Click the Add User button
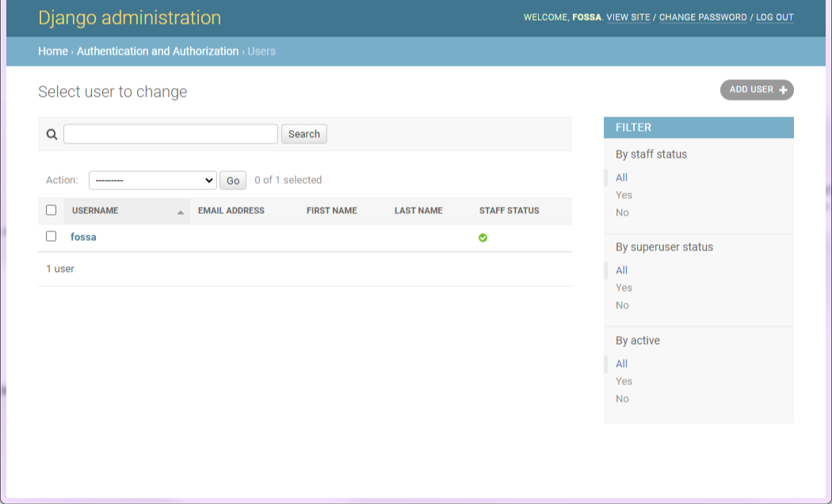The width and height of the screenshot is (832, 504). pyautogui.click(x=757, y=90)
